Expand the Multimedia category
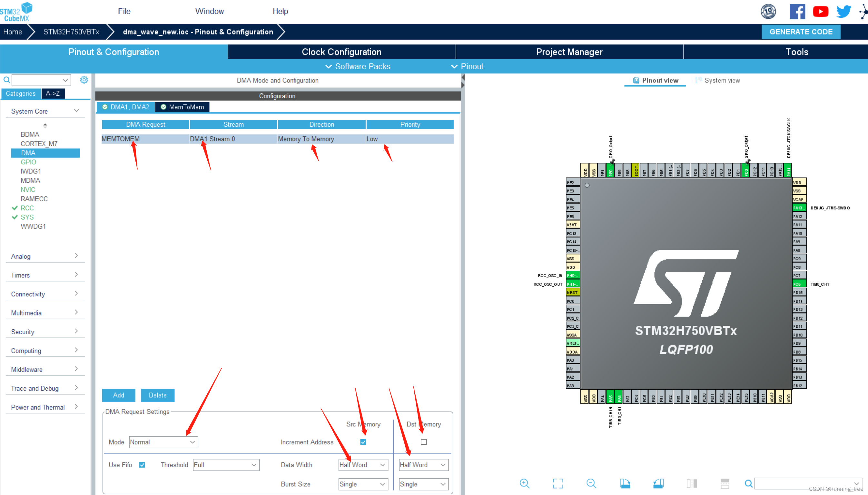The width and height of the screenshot is (868, 495). pyautogui.click(x=45, y=313)
